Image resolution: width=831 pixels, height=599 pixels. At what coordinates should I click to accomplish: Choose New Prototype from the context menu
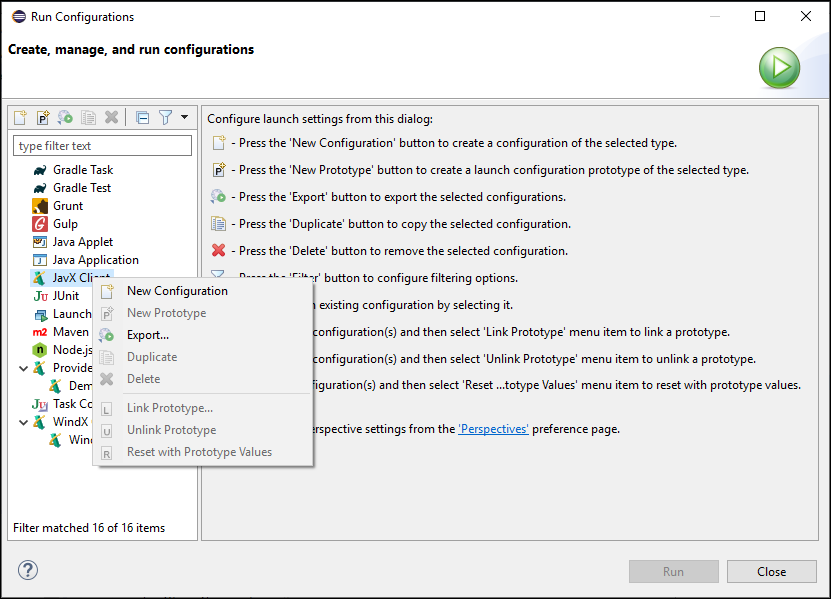[x=203, y=313]
